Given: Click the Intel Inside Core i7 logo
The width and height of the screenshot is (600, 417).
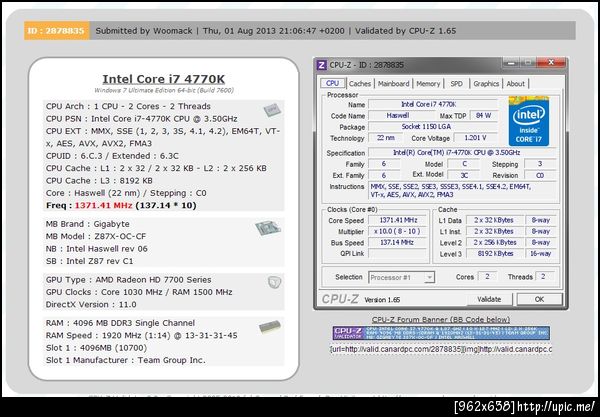Looking at the screenshot, I should click(x=529, y=121).
